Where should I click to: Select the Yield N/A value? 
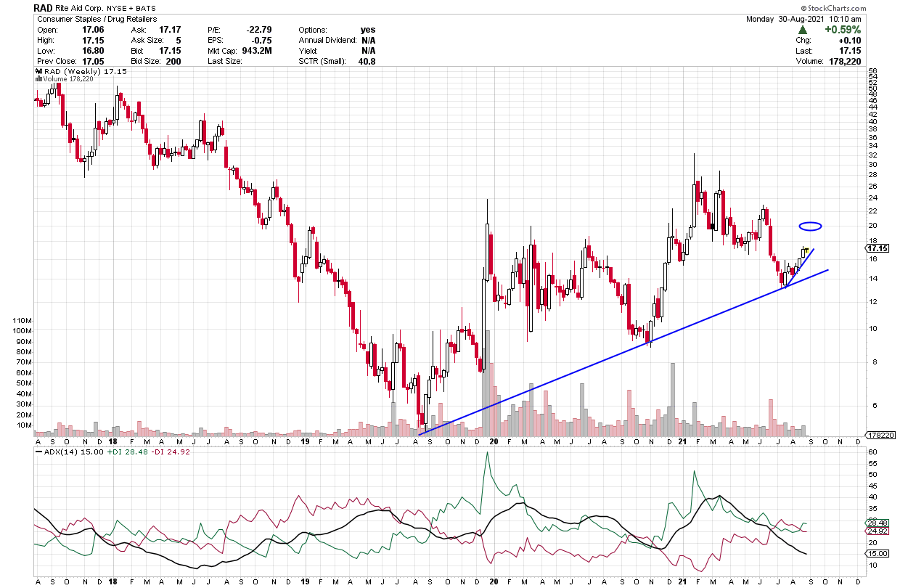(x=367, y=51)
